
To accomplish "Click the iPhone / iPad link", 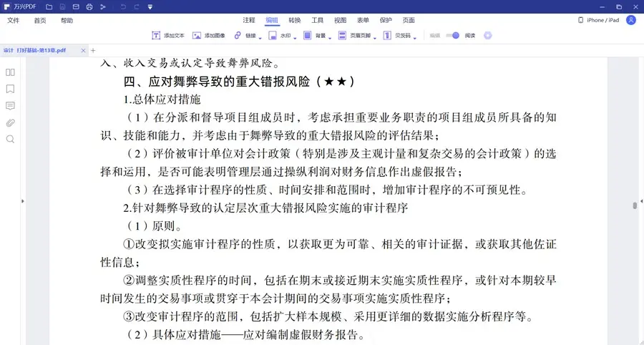I will click(x=598, y=20).
